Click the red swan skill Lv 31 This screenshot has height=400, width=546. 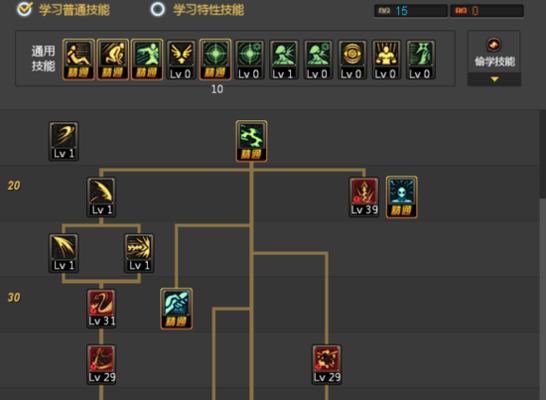[x=101, y=308]
